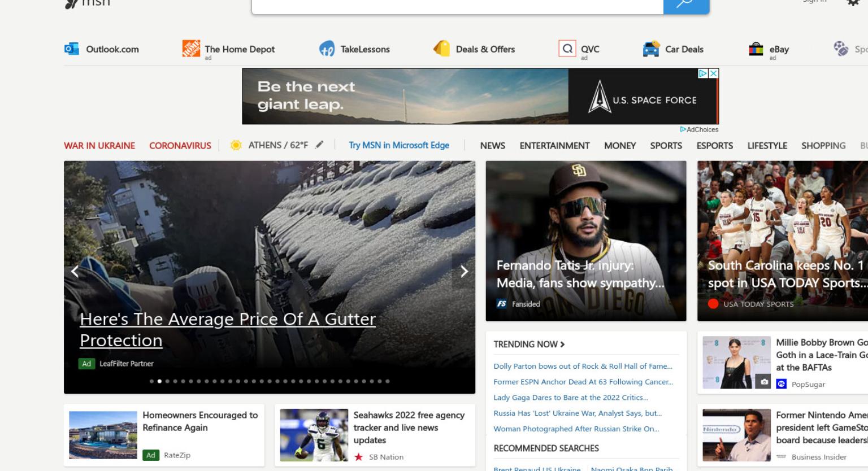Open Russia Has 'Lost' Ukraine War link
Screen dimensions: 868x471
tap(578, 413)
